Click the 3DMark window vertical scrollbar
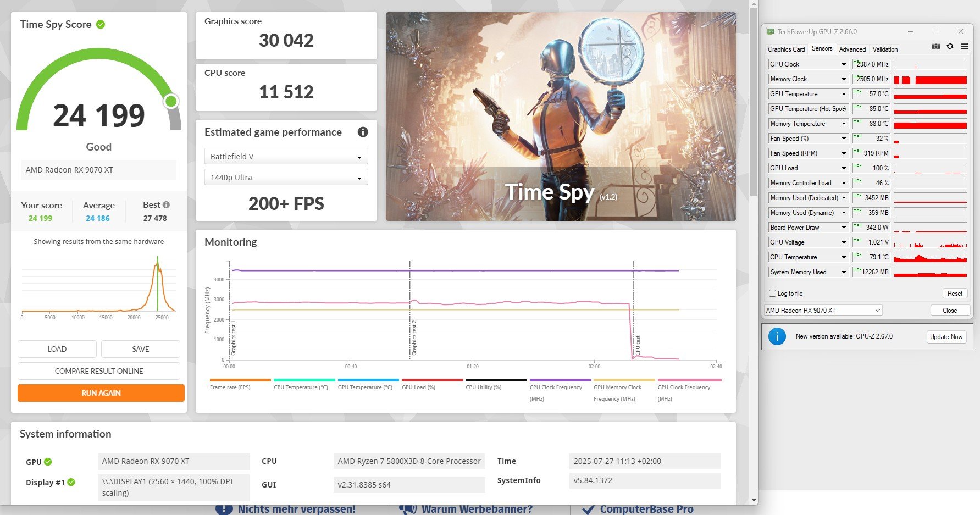This screenshot has height=515, width=980. [754, 102]
